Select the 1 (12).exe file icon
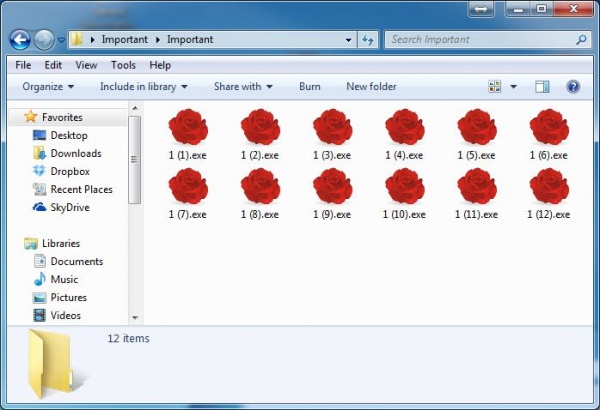The width and height of the screenshot is (600, 410). point(548,187)
